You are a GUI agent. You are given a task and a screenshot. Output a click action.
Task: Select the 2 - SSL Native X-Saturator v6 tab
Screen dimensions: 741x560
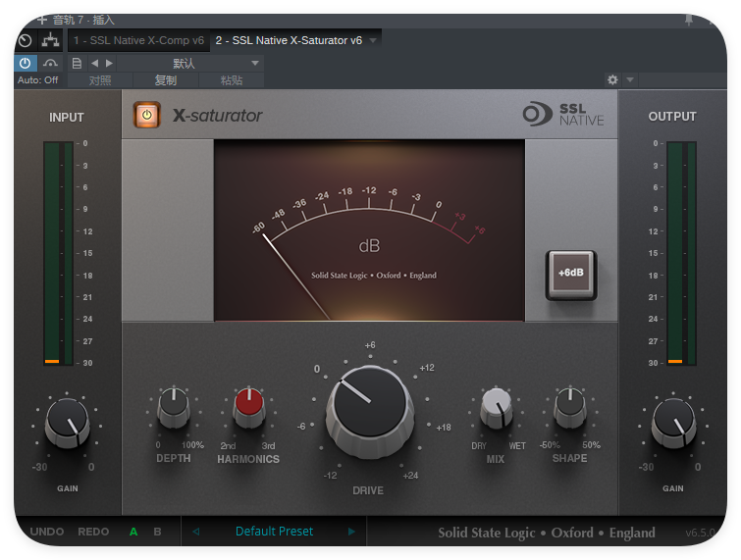tap(289, 40)
